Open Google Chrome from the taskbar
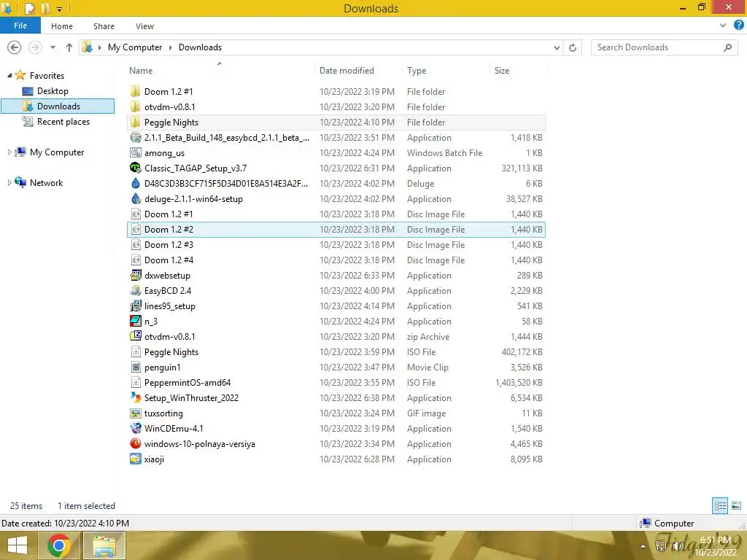This screenshot has height=560, width=747. pos(59,545)
